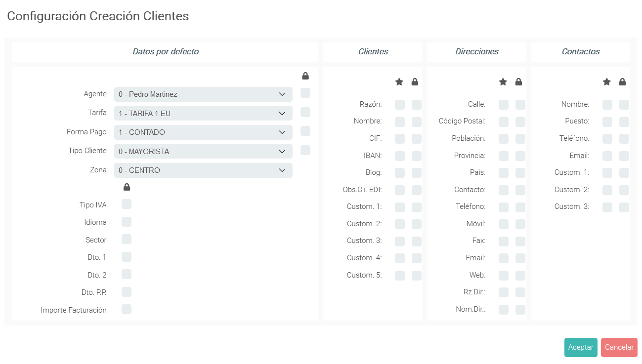This screenshot has width=642, height=364.
Task: Mark Rz.Dir. star checkbox
Action: click(504, 292)
